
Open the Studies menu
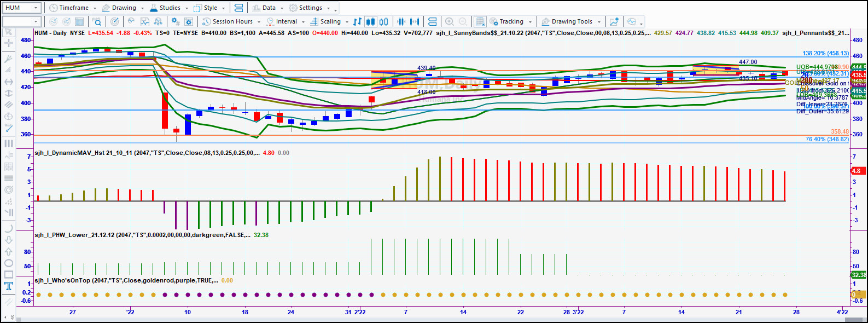pyautogui.click(x=169, y=8)
